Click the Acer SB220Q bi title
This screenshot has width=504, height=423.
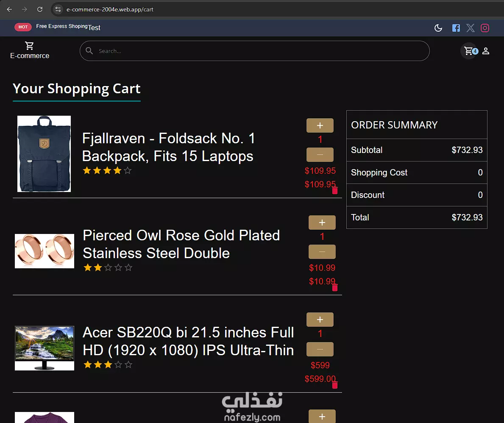point(188,341)
